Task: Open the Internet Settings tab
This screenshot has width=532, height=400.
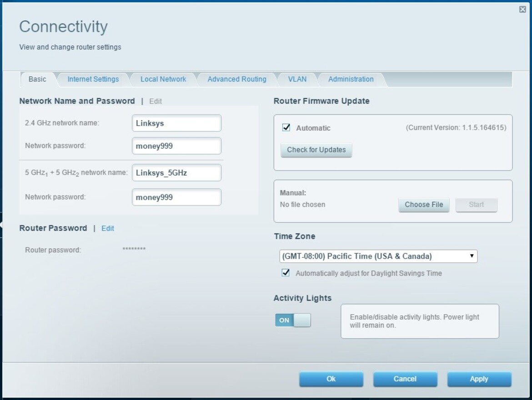Action: (93, 80)
